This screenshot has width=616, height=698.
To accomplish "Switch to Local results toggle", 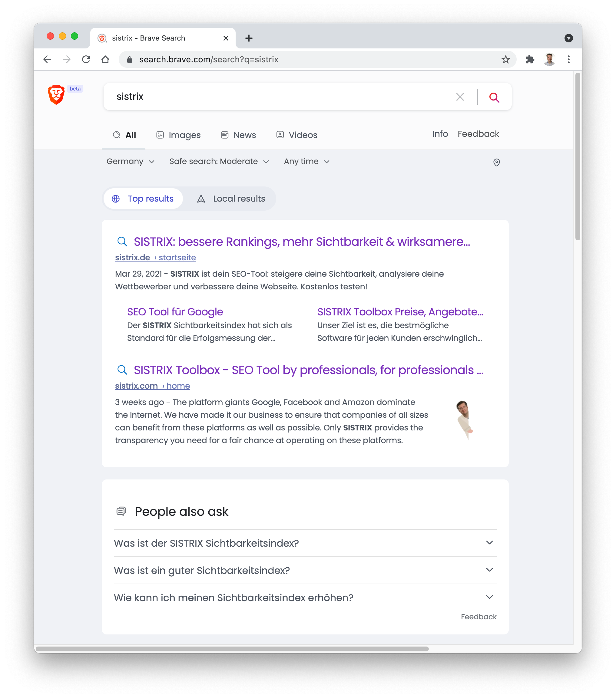I will [x=231, y=199].
